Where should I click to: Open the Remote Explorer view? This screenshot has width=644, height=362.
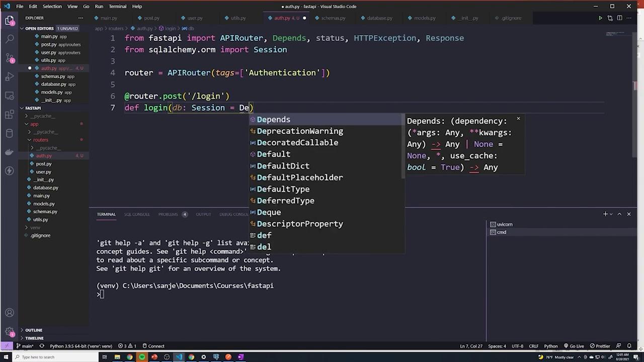[x=10, y=96]
